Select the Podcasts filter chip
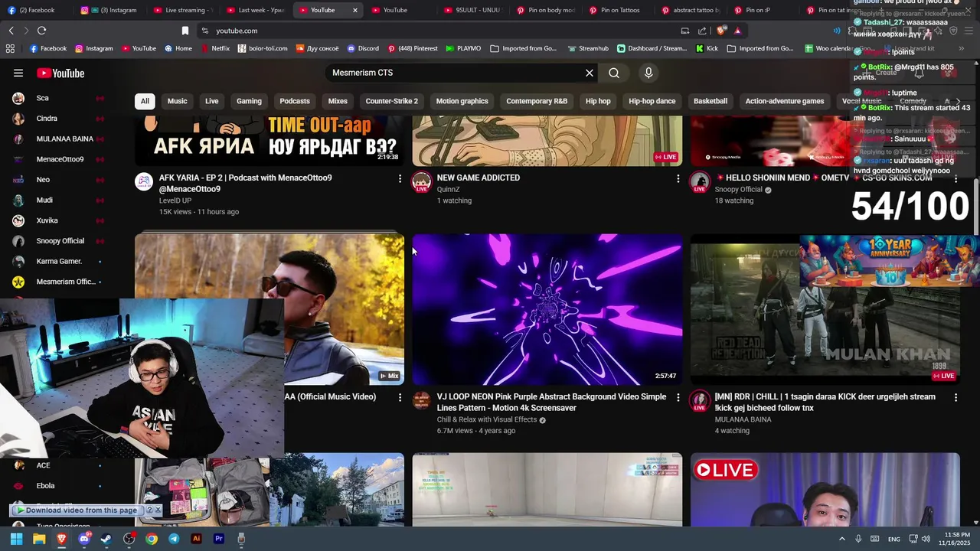Viewport: 980px width, 551px height. (x=295, y=101)
